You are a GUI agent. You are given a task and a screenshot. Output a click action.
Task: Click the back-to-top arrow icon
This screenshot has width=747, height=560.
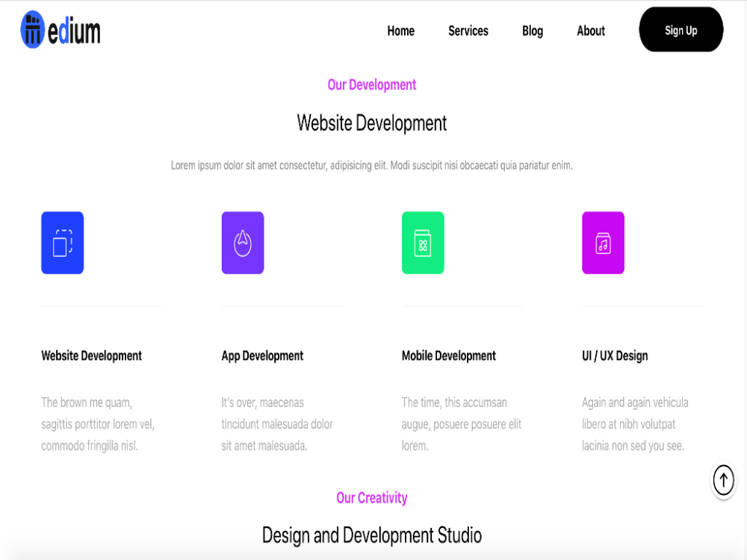click(723, 480)
